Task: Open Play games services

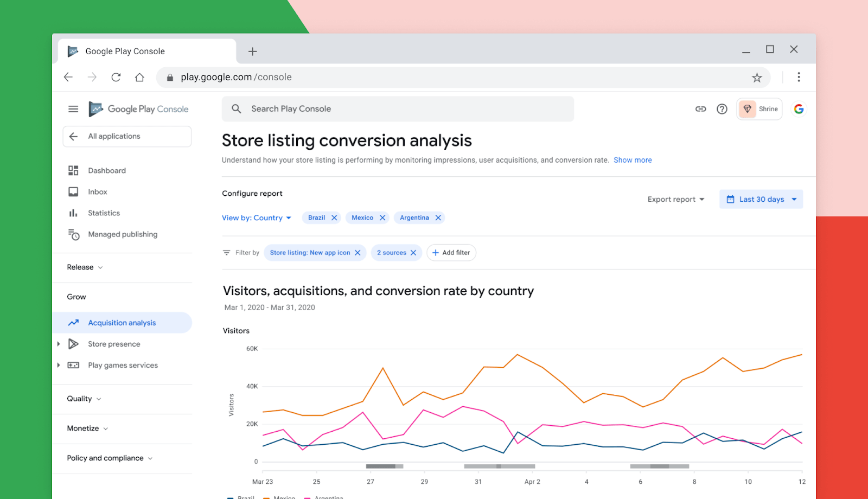Action: coord(123,365)
